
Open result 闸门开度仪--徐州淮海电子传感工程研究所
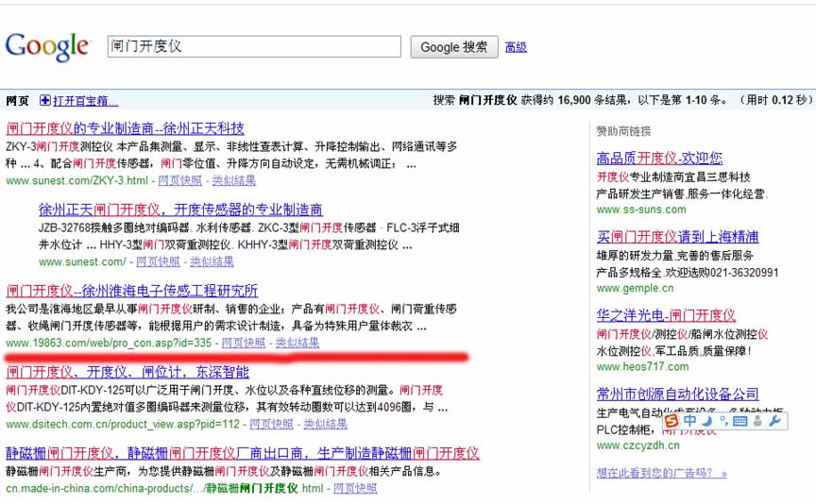point(131,291)
